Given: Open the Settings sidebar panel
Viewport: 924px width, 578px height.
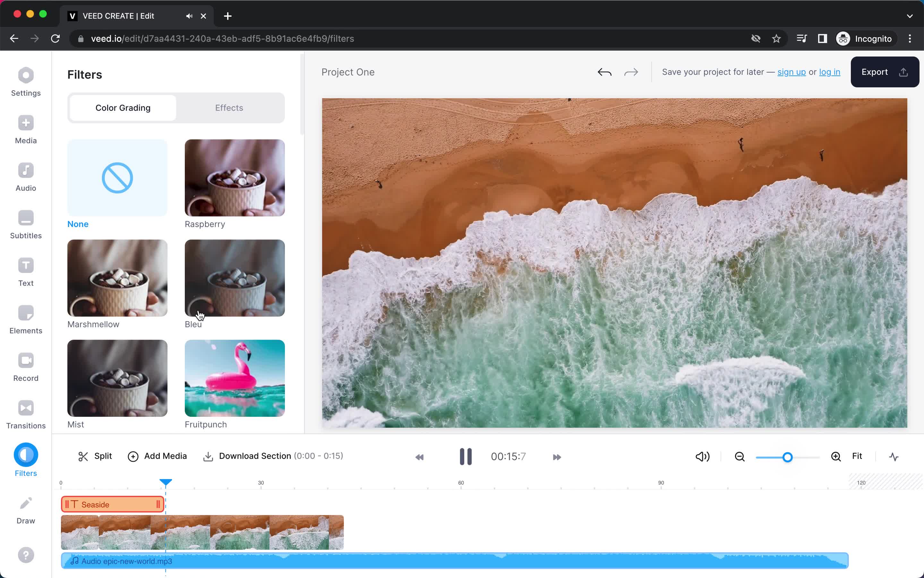Looking at the screenshot, I should click(x=26, y=82).
